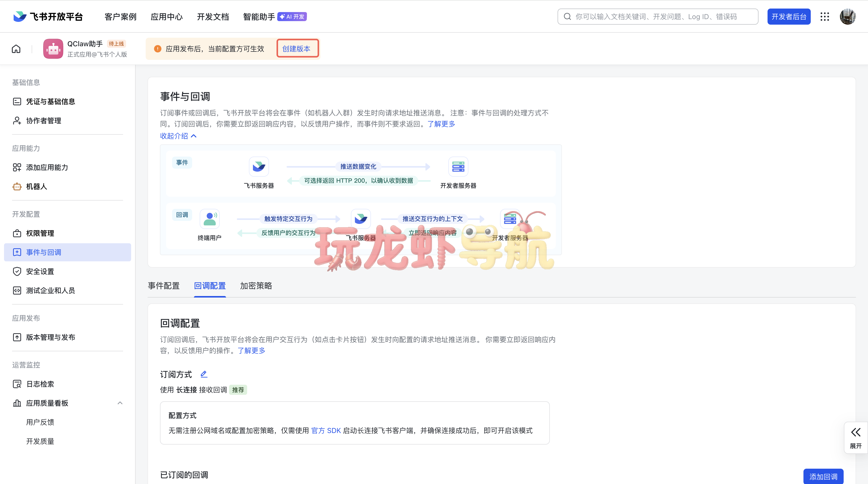Collapse the introduction via 收起介绍

click(x=178, y=136)
